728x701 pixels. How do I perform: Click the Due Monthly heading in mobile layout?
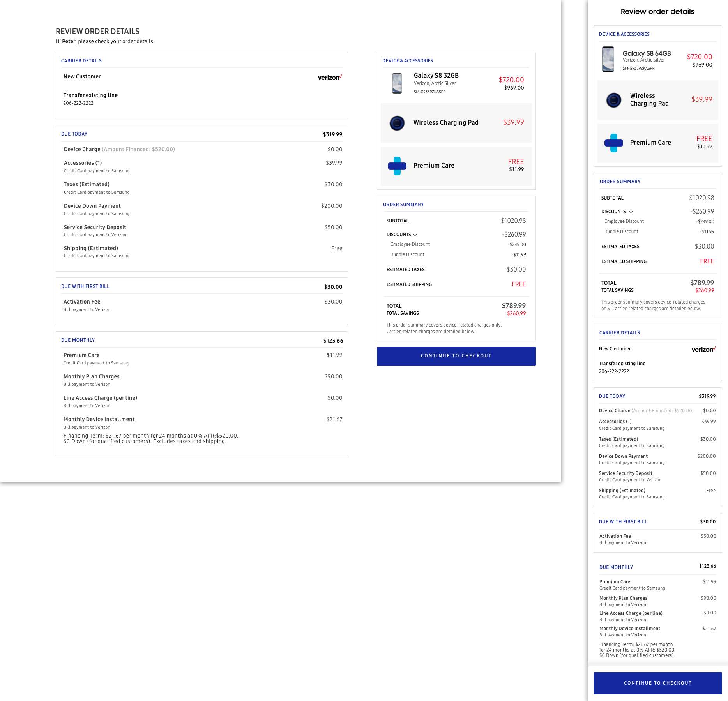pyautogui.click(x=616, y=567)
